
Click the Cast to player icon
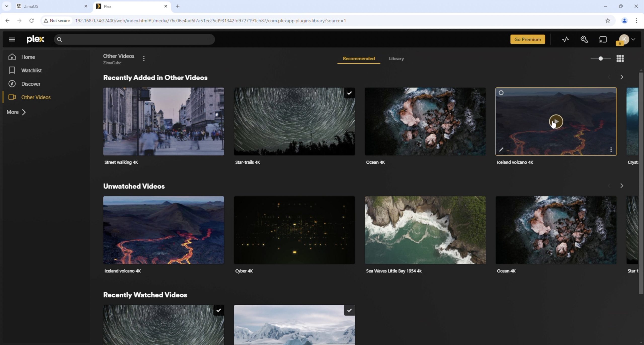coord(603,39)
